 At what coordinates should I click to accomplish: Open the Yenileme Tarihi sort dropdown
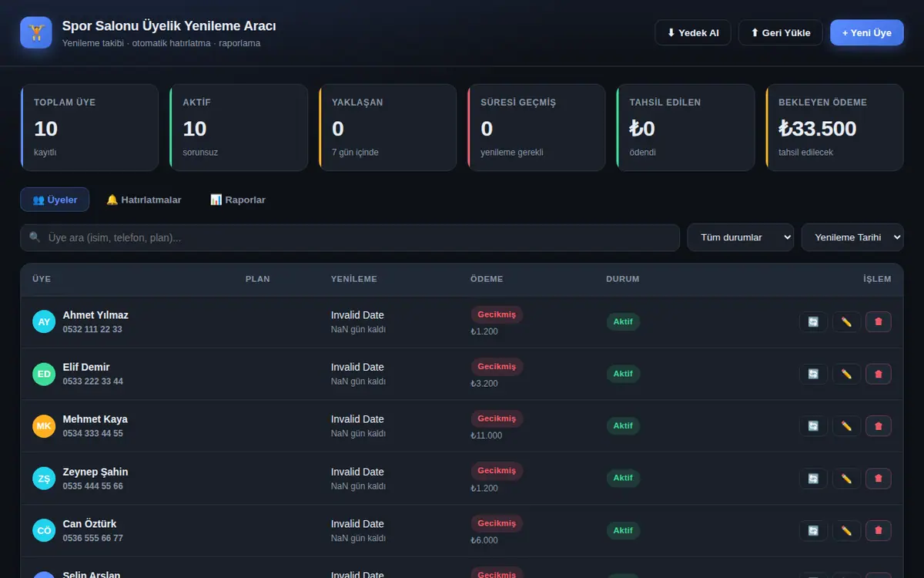click(852, 237)
